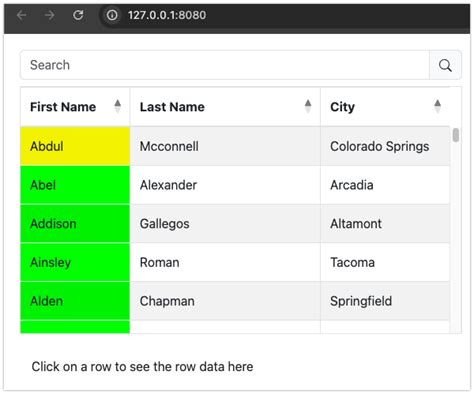Select the green Abel cell
The height and width of the screenshot is (394, 474).
(75, 185)
